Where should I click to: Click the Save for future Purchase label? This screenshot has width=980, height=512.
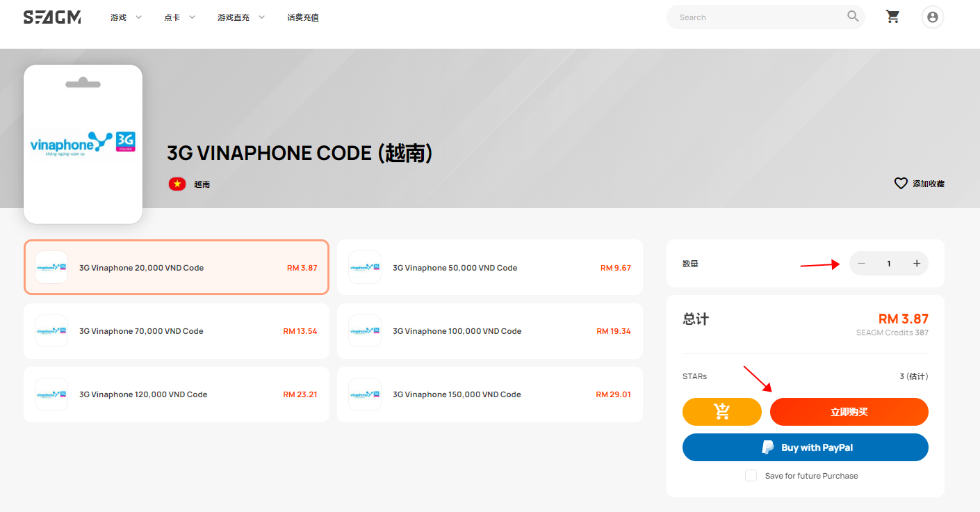[811, 476]
